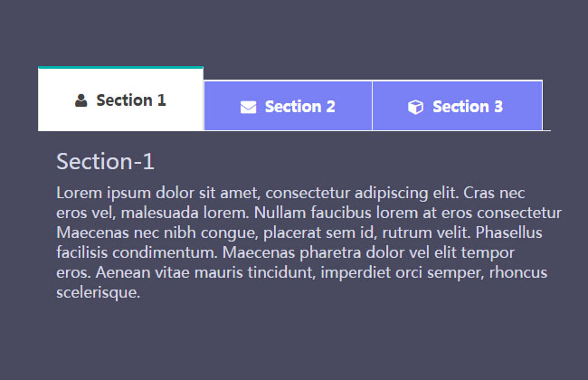Click the word "scelerisque." ending the paragraph
This screenshot has width=588, height=380.
98,292
